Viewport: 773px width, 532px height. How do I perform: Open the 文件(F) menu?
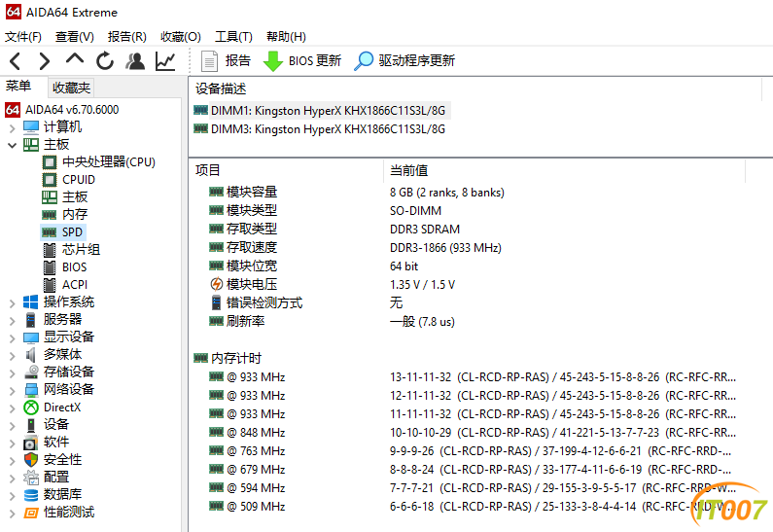[23, 37]
